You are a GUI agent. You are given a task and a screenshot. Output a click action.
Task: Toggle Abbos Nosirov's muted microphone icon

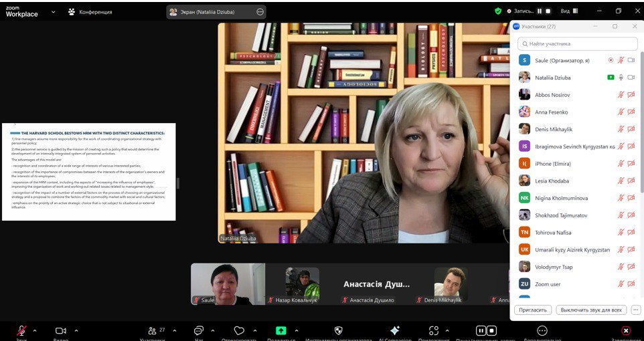[x=621, y=95]
